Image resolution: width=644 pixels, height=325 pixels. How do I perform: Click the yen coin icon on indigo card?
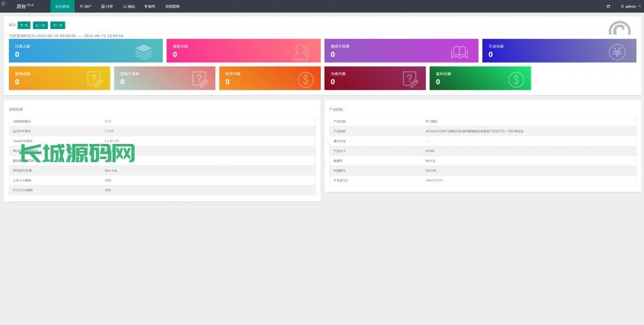point(617,52)
